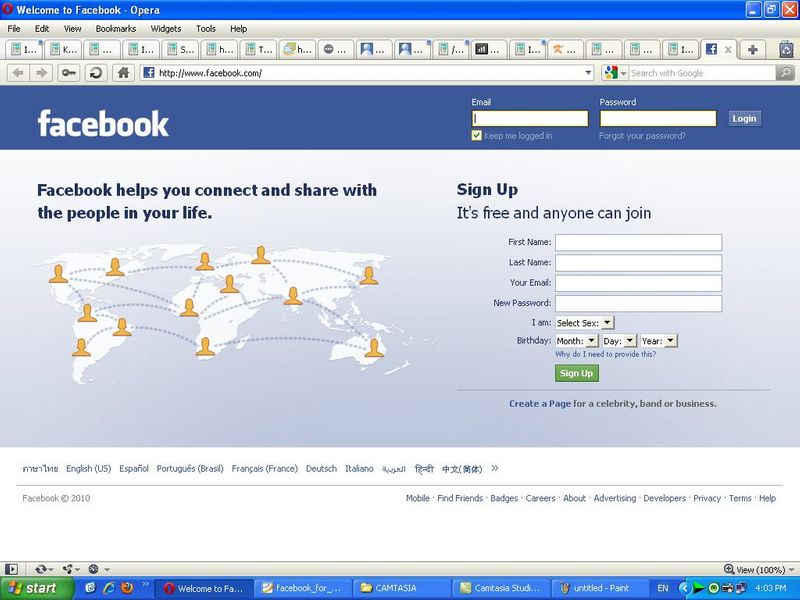
Task: Focus the Last Name field
Action: tap(639, 263)
